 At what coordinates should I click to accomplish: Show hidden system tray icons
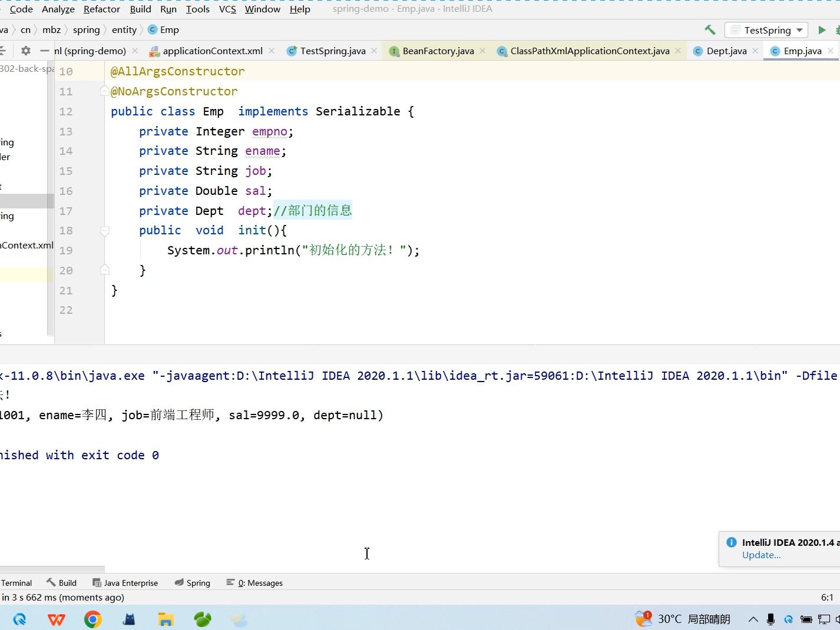click(753, 619)
